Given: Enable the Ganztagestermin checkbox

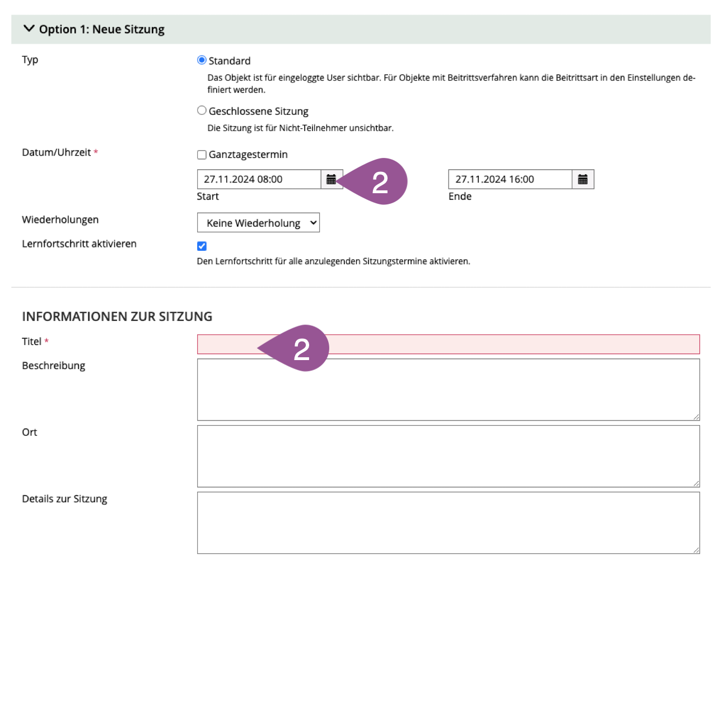Looking at the screenshot, I should pos(202,155).
